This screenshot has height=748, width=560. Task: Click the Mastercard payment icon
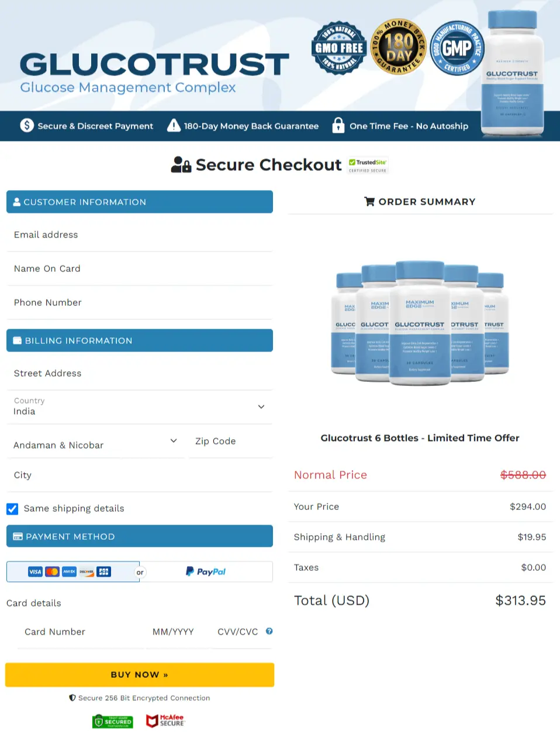51,572
